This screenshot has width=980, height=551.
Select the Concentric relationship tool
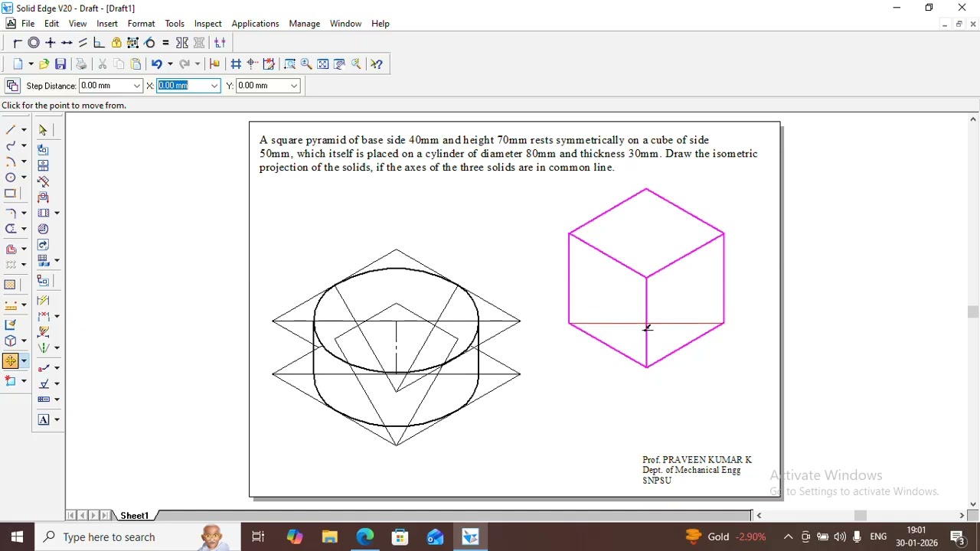[x=34, y=43]
